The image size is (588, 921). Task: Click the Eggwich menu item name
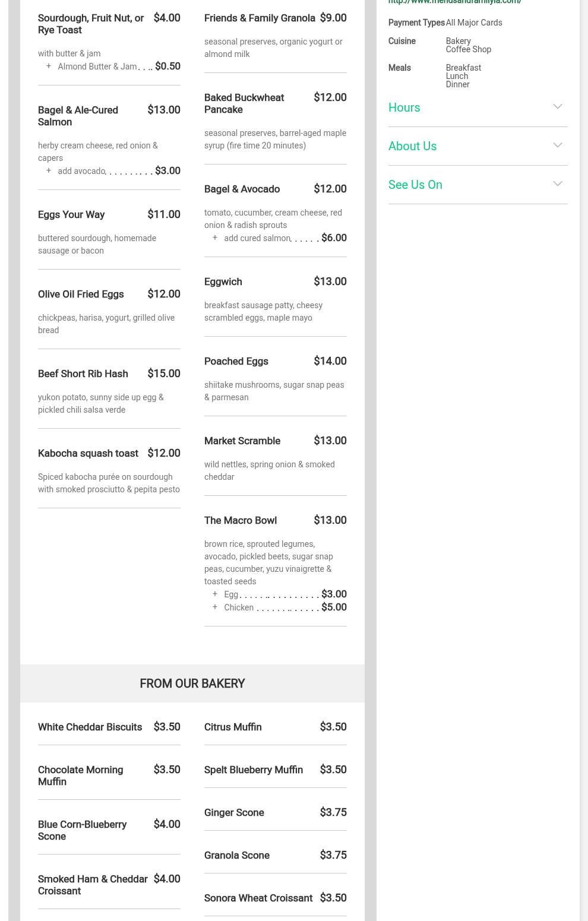(x=223, y=281)
